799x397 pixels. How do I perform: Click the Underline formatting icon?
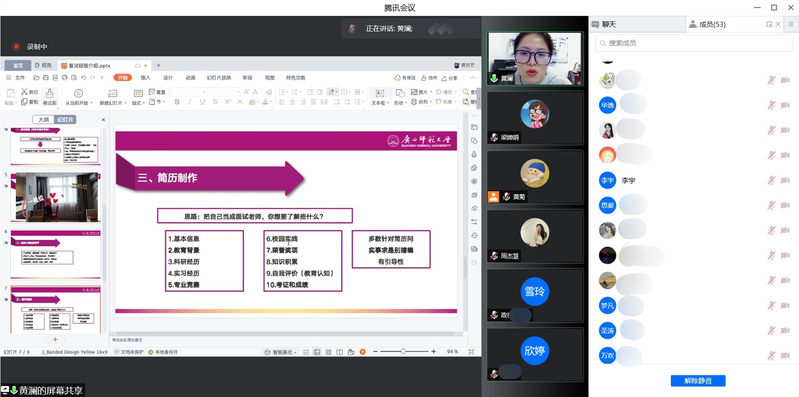click(x=202, y=102)
